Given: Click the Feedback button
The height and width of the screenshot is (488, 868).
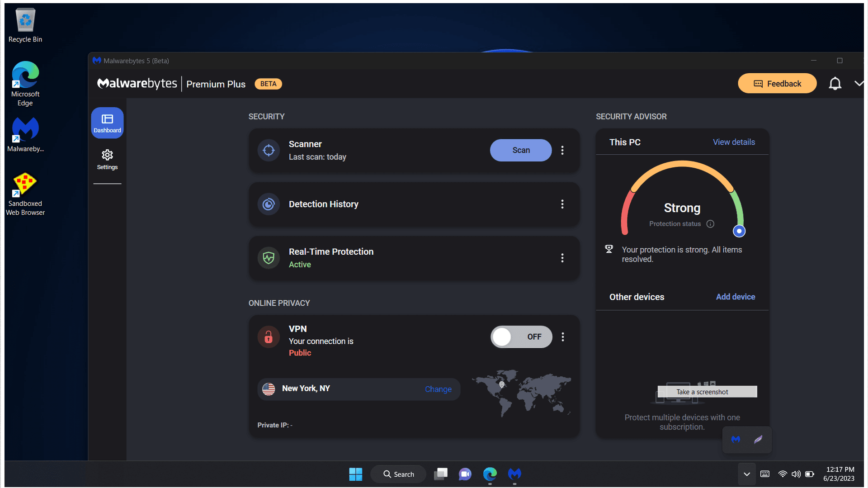Looking at the screenshot, I should point(777,84).
